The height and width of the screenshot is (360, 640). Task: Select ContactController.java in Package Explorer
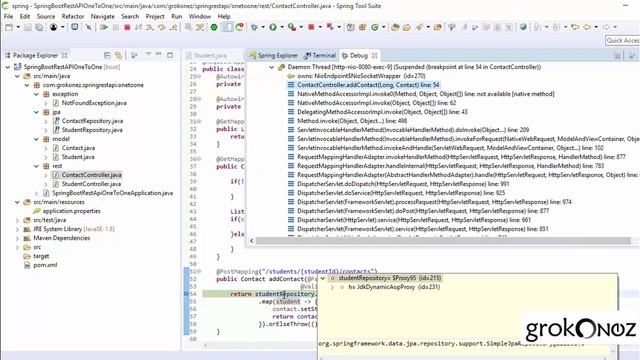coord(91,175)
